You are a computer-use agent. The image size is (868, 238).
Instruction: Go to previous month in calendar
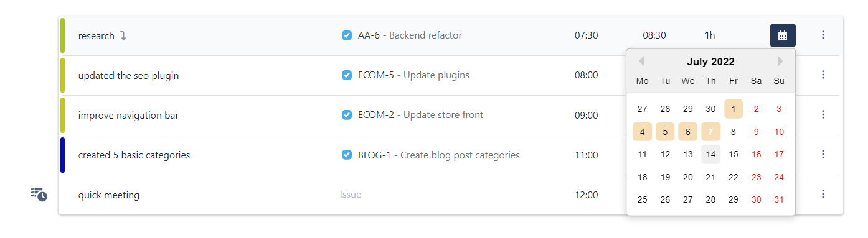(641, 62)
